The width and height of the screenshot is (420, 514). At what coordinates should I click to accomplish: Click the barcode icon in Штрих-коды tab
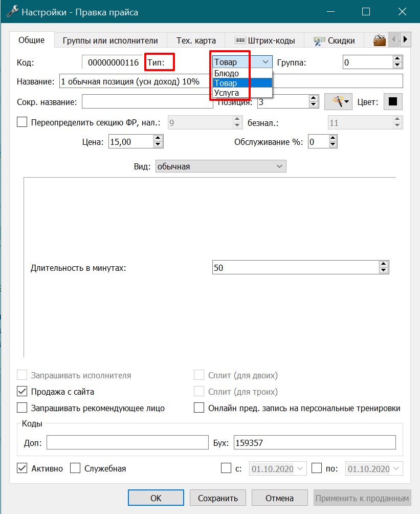tap(240, 40)
